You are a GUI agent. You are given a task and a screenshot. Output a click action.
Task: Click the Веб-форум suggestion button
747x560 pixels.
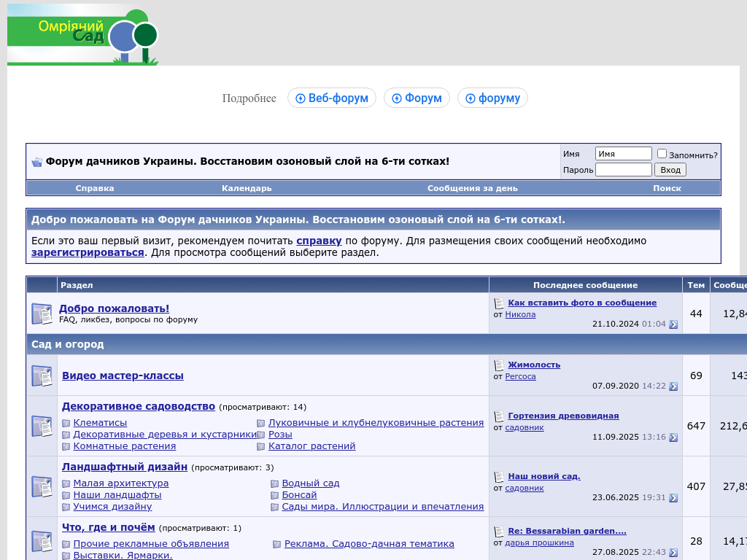coord(332,98)
